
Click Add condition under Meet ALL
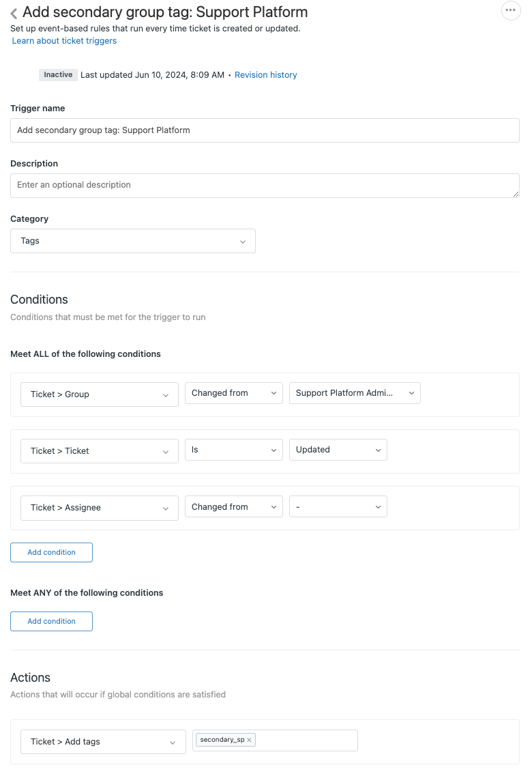(x=51, y=553)
